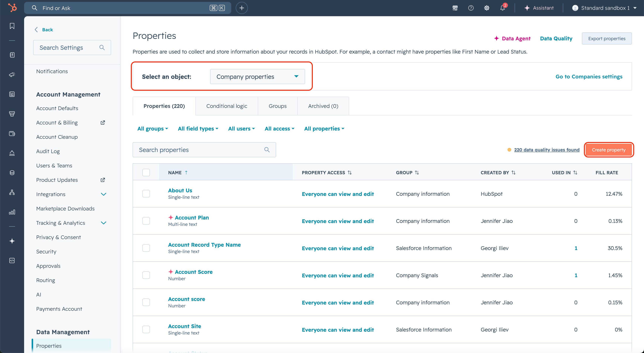Open the Commerce wallet icon
The height and width of the screenshot is (353, 644).
pyautogui.click(x=12, y=134)
